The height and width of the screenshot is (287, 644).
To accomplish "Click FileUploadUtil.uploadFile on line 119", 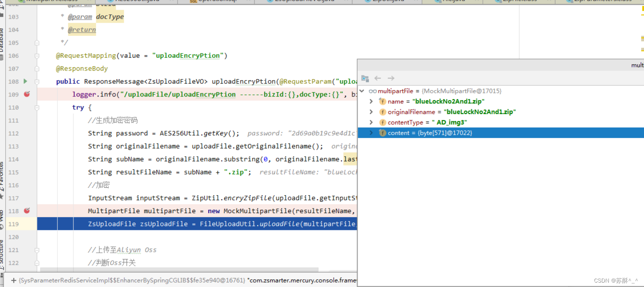I will 249,224.
